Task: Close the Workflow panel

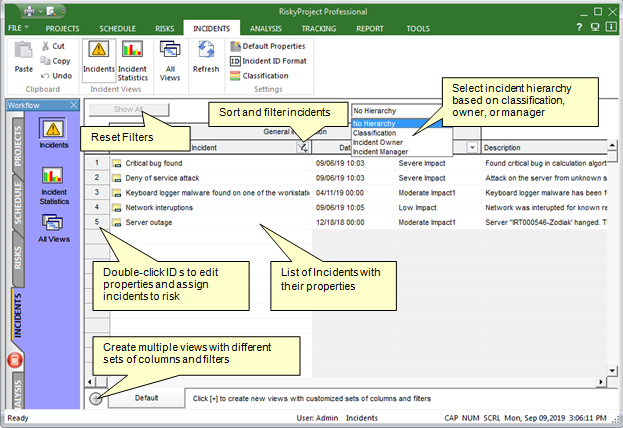Action: (74, 105)
